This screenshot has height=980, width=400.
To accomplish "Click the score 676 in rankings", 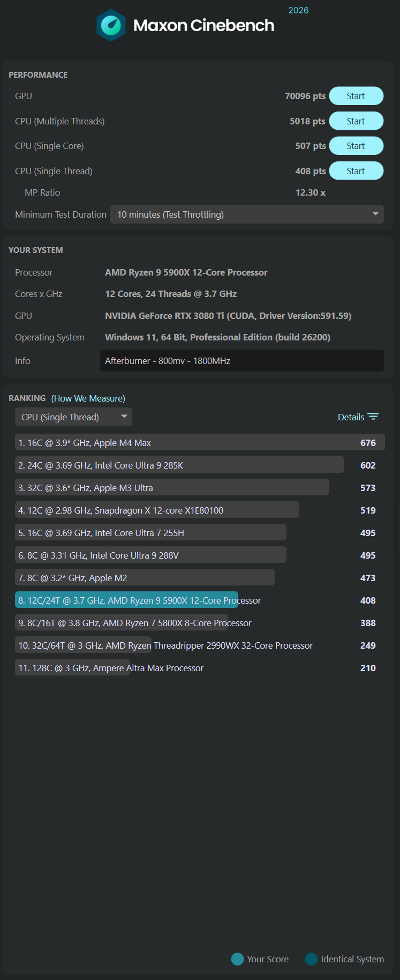I will click(368, 443).
